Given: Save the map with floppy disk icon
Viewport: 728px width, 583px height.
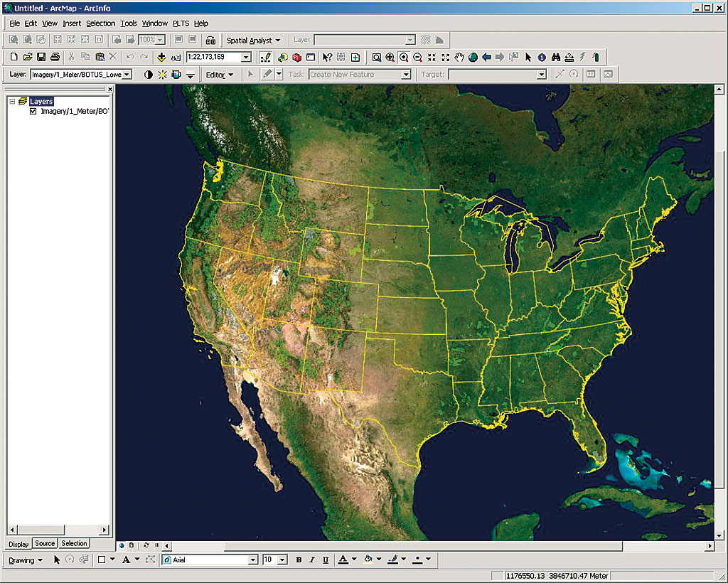Looking at the screenshot, I should 41,57.
